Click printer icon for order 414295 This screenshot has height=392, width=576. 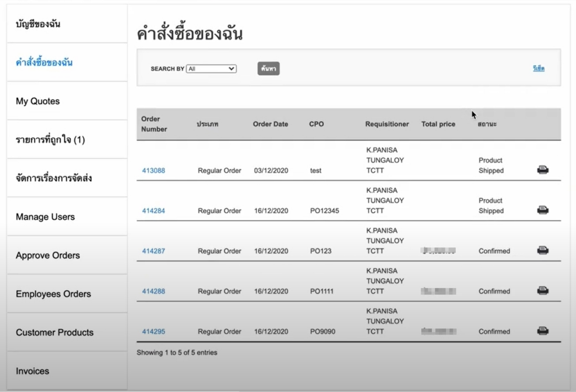click(x=542, y=331)
